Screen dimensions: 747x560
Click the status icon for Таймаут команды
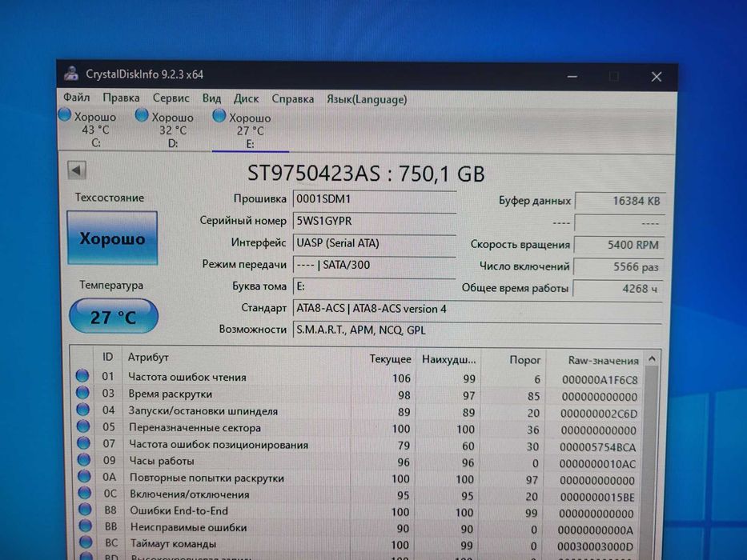click(x=86, y=542)
